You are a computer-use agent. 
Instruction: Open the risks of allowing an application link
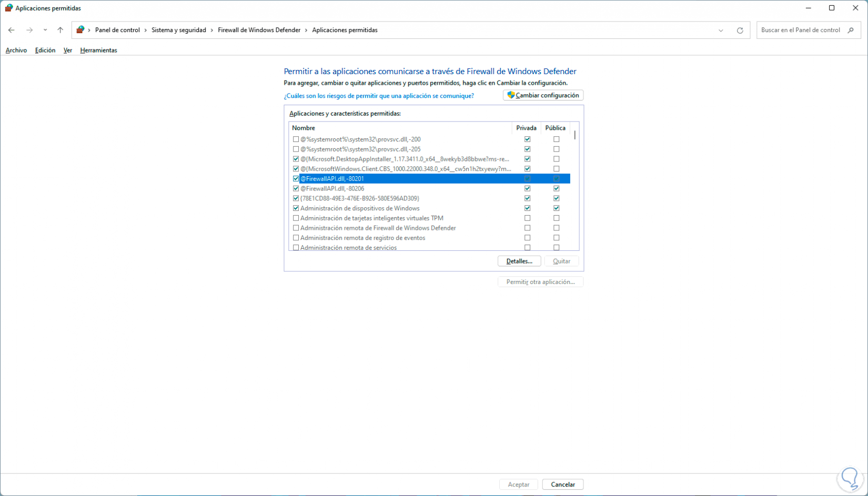(x=379, y=96)
